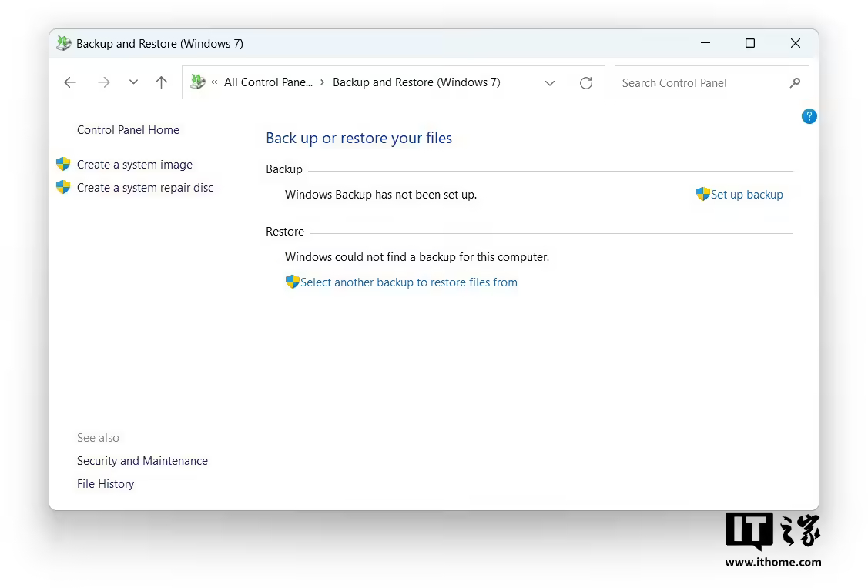Screen dimensions: 868x588
Task: Click the address bar location icon
Action: click(198, 82)
